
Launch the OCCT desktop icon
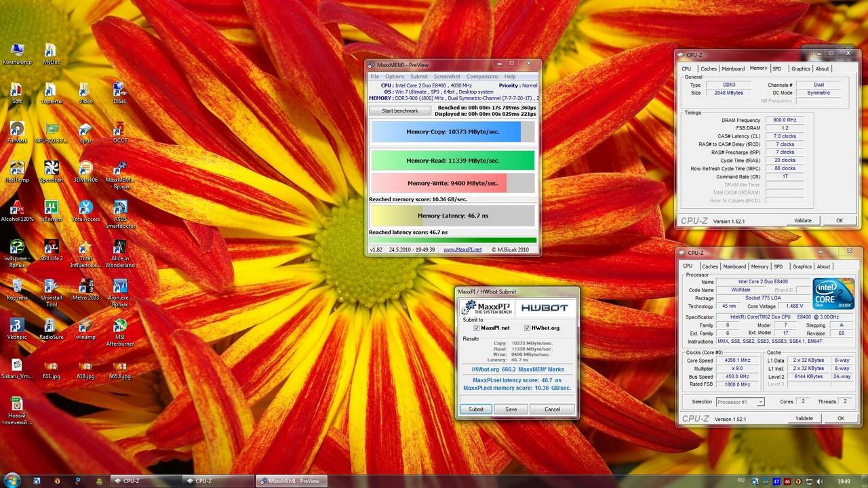[120, 132]
